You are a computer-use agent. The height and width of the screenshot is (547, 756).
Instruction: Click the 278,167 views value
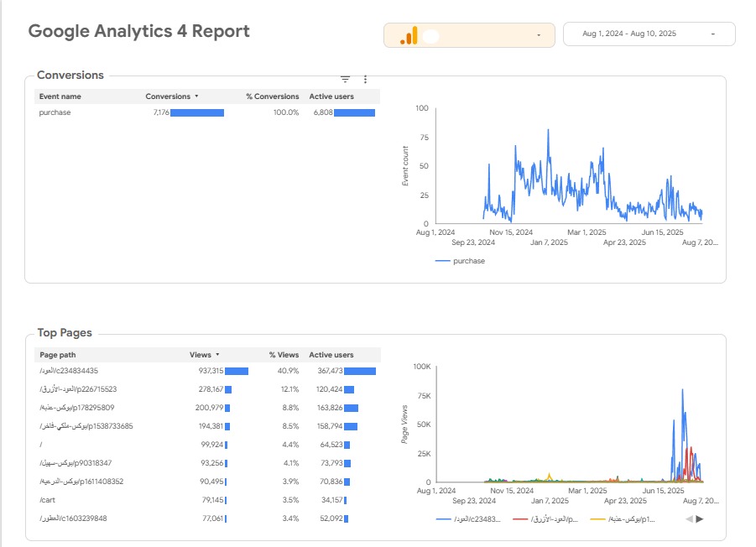pyautogui.click(x=211, y=389)
